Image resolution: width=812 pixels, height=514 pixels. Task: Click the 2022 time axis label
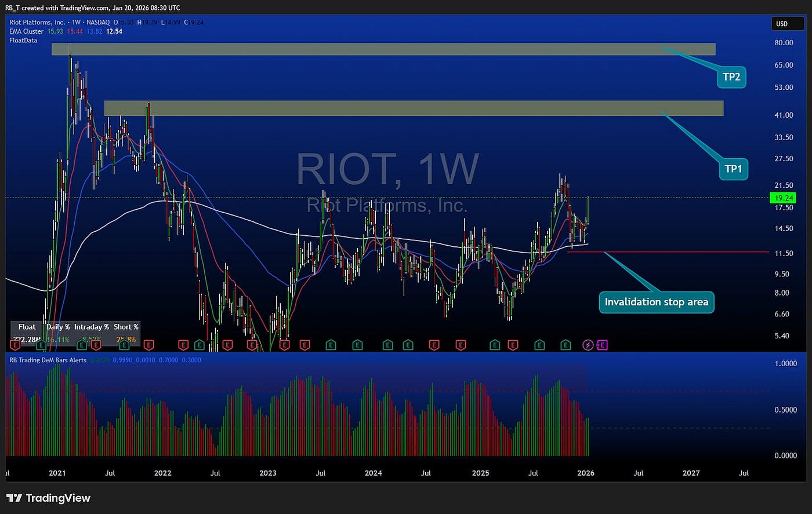[x=162, y=473]
